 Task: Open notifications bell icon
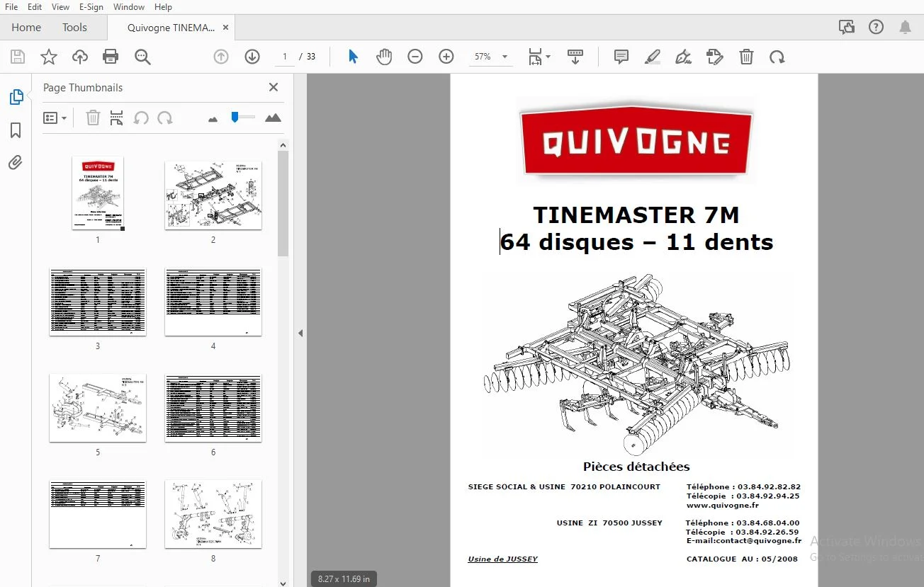pos(905,27)
